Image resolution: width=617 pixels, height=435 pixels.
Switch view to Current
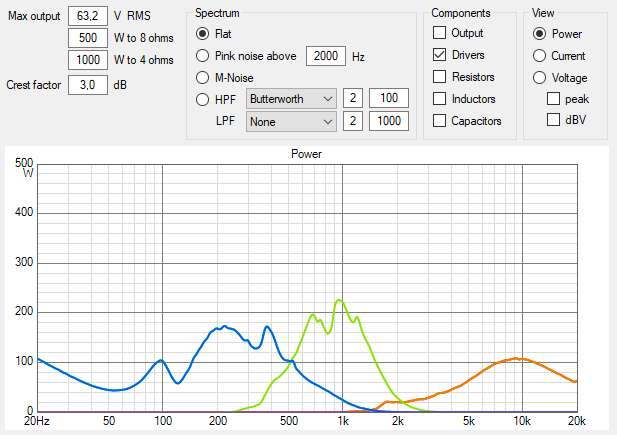tap(539, 56)
